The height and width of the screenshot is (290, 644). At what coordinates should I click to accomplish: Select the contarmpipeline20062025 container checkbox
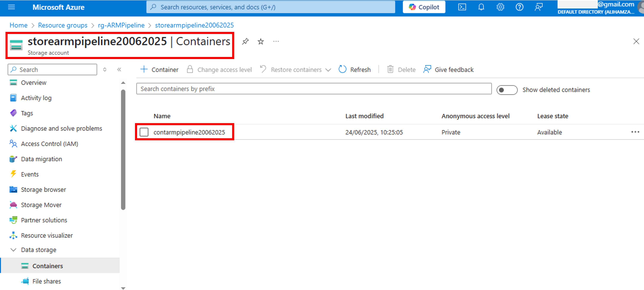pos(144,132)
